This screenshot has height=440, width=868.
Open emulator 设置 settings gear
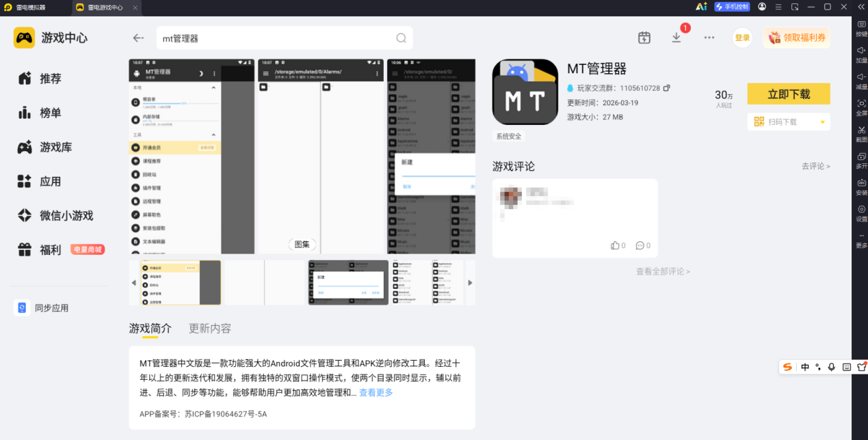pos(861,213)
